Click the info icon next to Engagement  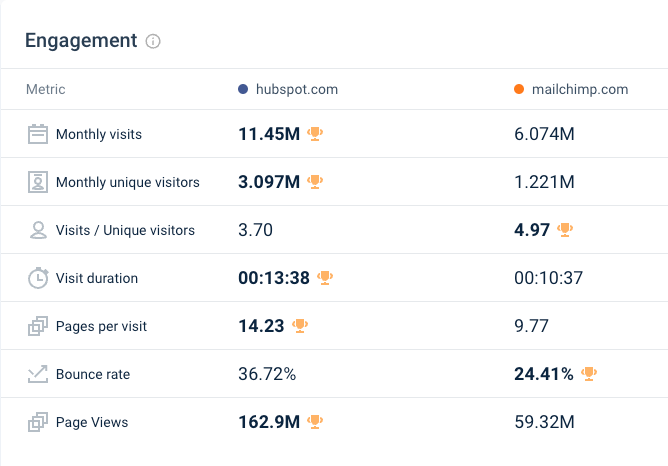pyautogui.click(x=153, y=41)
